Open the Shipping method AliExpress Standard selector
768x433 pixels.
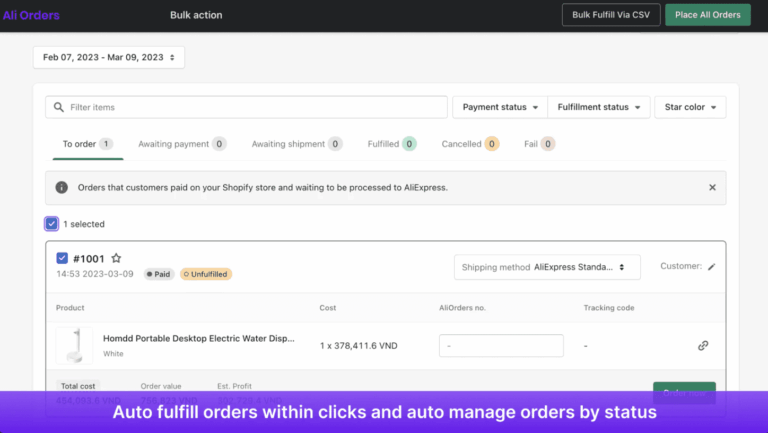tap(547, 267)
